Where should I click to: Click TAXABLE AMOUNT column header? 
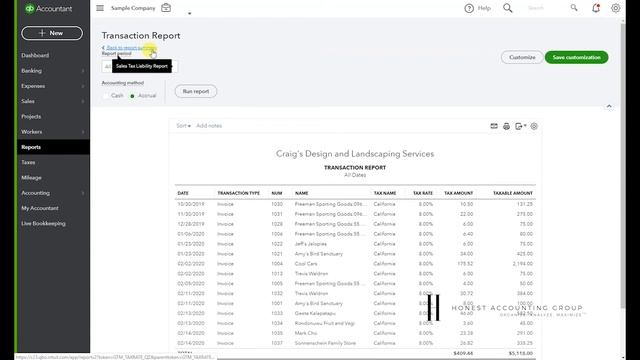click(x=513, y=193)
